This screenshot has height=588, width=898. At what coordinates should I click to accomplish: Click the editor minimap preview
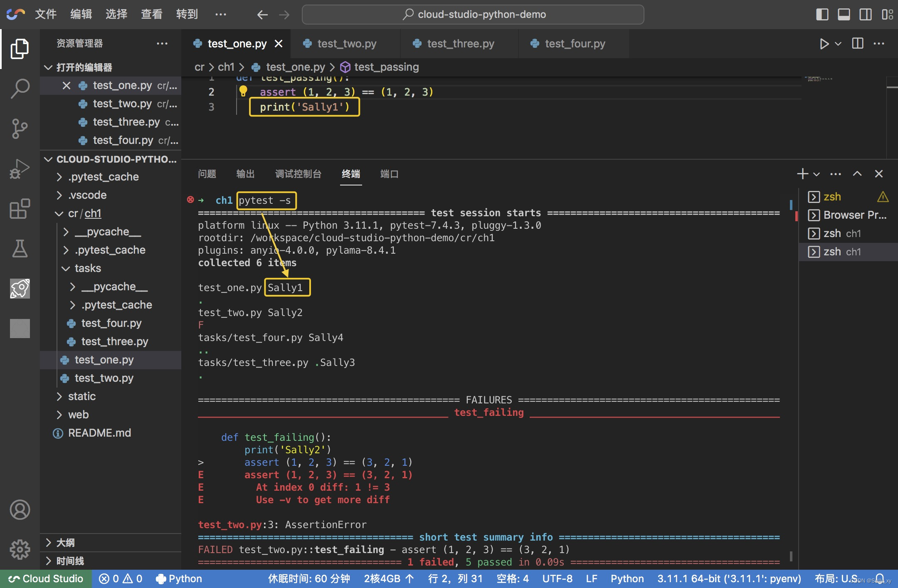(x=819, y=79)
